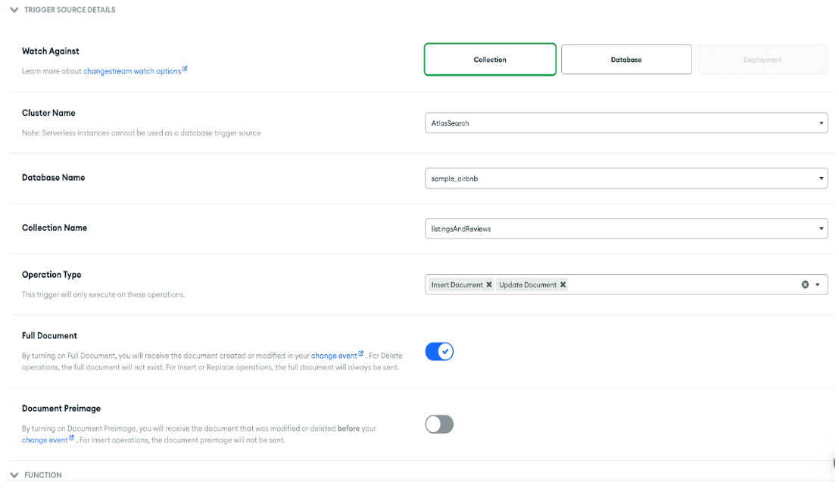Open the Operation Type dropdown arrow
839x504 pixels.
(819, 285)
